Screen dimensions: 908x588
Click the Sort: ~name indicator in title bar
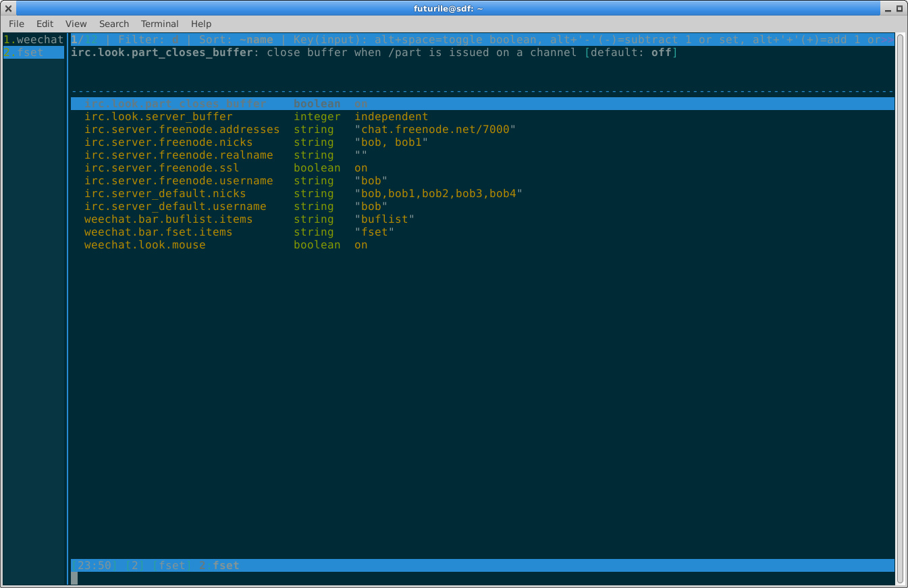point(236,40)
